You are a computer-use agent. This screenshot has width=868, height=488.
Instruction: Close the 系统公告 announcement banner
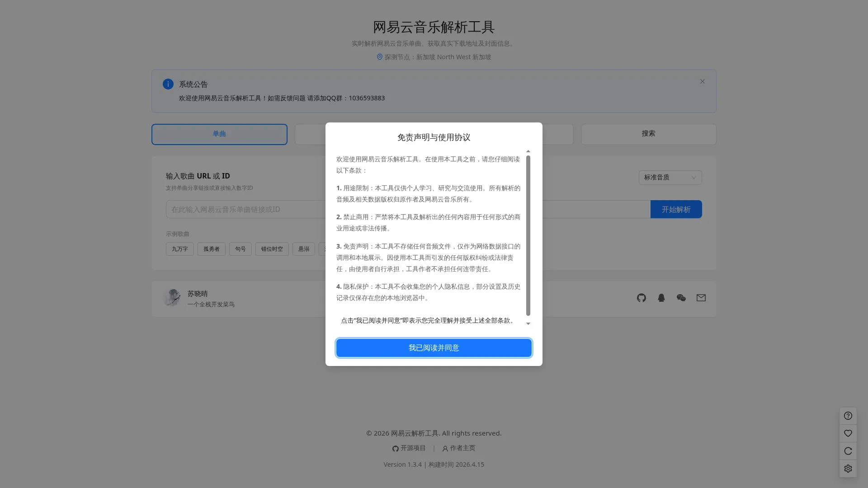point(702,81)
